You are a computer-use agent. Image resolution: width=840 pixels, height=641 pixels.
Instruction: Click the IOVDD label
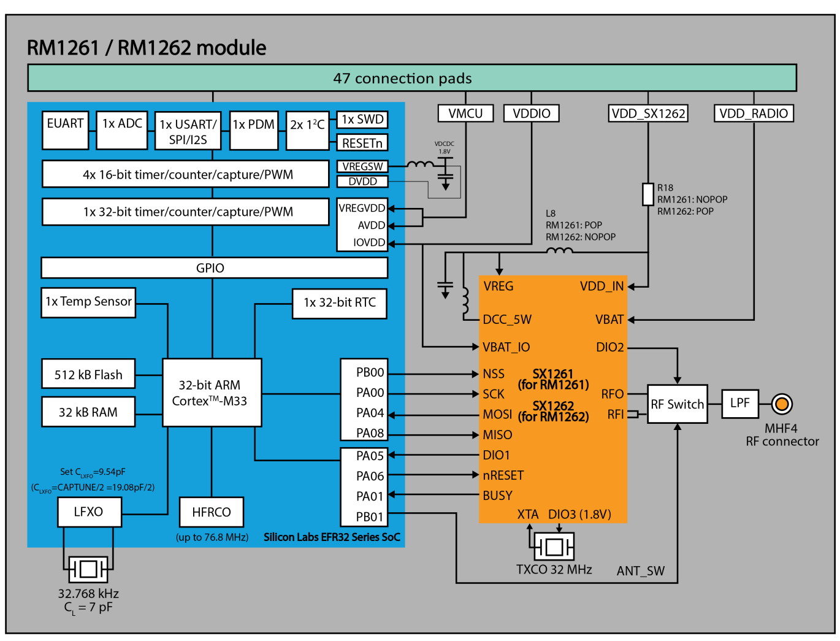coord(369,242)
